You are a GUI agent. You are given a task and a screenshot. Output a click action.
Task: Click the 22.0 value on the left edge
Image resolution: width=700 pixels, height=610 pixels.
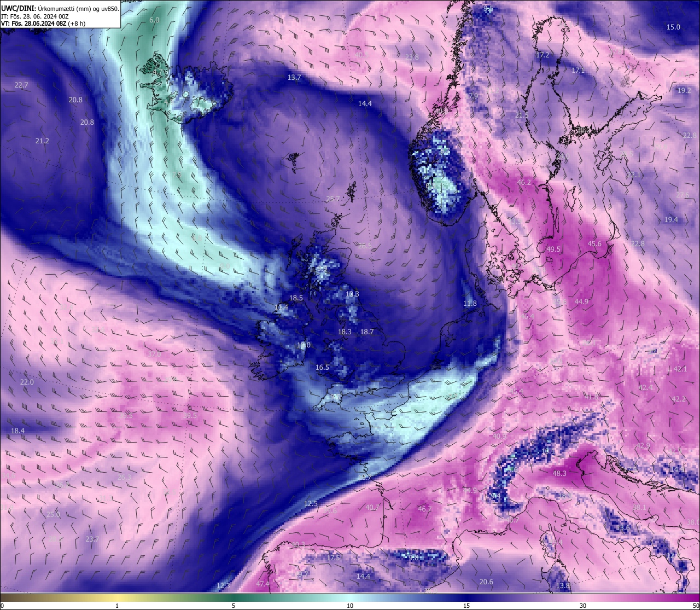pyautogui.click(x=27, y=382)
